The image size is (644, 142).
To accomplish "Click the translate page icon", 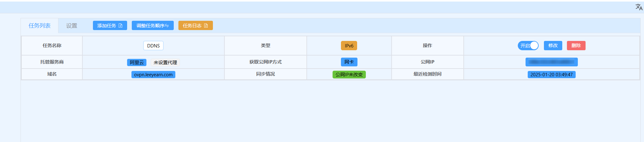I will click(x=639, y=7).
